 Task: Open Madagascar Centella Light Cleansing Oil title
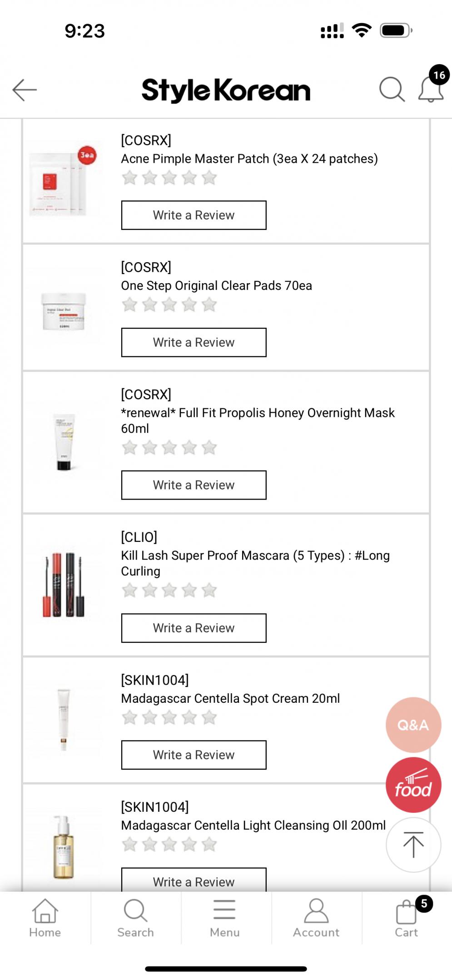(253, 825)
